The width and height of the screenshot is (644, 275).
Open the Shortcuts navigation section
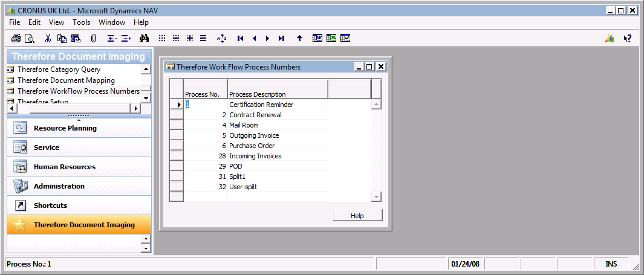point(79,205)
